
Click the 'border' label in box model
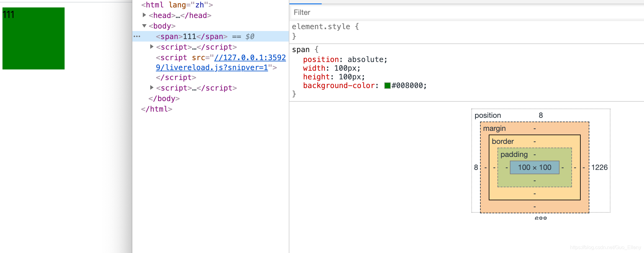click(503, 141)
